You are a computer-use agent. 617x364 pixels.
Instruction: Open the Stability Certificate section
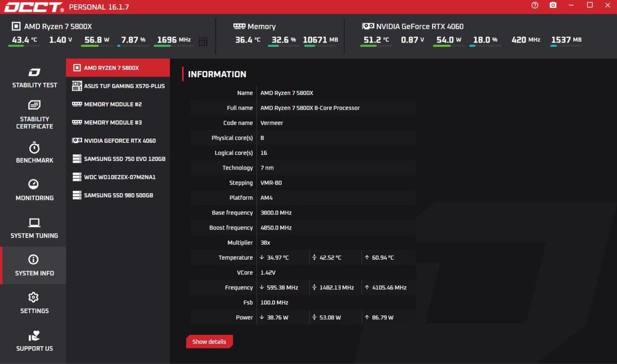pyautogui.click(x=34, y=115)
